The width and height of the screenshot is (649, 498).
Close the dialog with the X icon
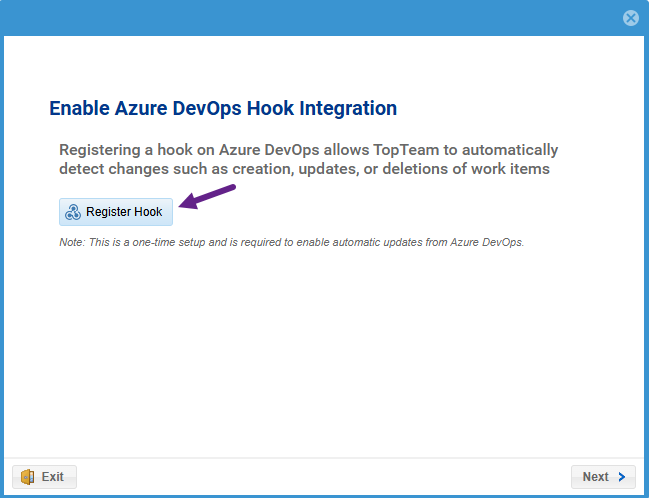[x=630, y=18]
